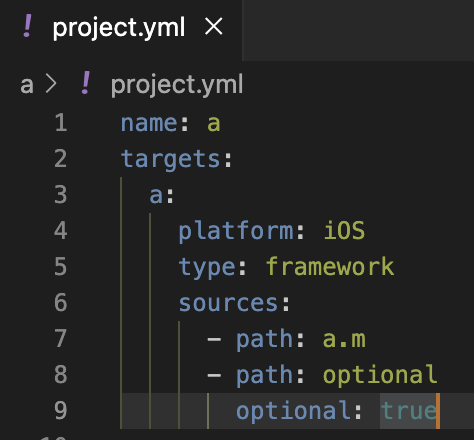Click the 'optional' key on line 9

coord(293,411)
